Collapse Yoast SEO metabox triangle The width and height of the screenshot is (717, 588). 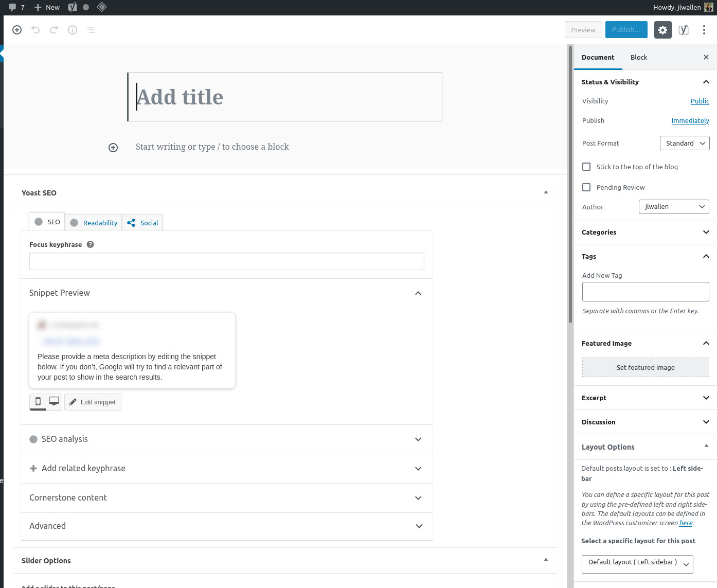pyautogui.click(x=546, y=192)
